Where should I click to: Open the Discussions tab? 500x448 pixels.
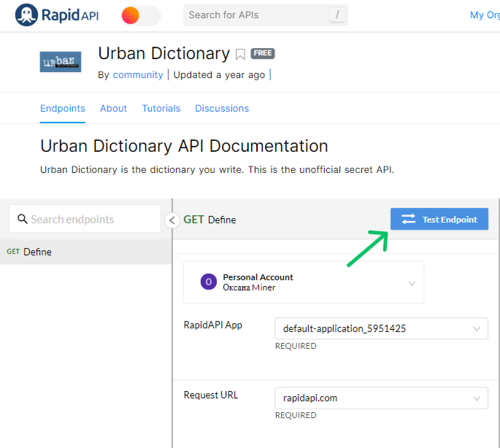(x=222, y=108)
